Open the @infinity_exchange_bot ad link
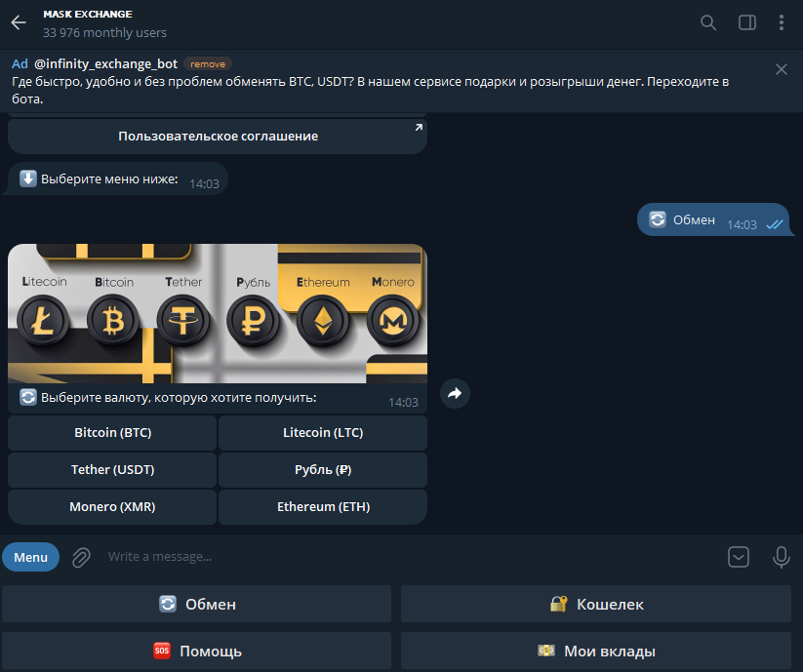Image resolution: width=803 pixels, height=672 pixels. coord(105,64)
